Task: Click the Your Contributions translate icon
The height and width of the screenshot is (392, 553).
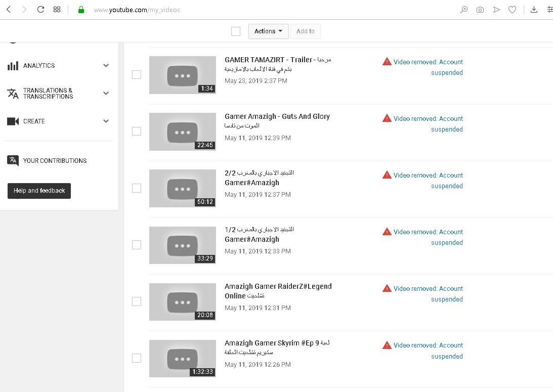Action: click(13, 160)
